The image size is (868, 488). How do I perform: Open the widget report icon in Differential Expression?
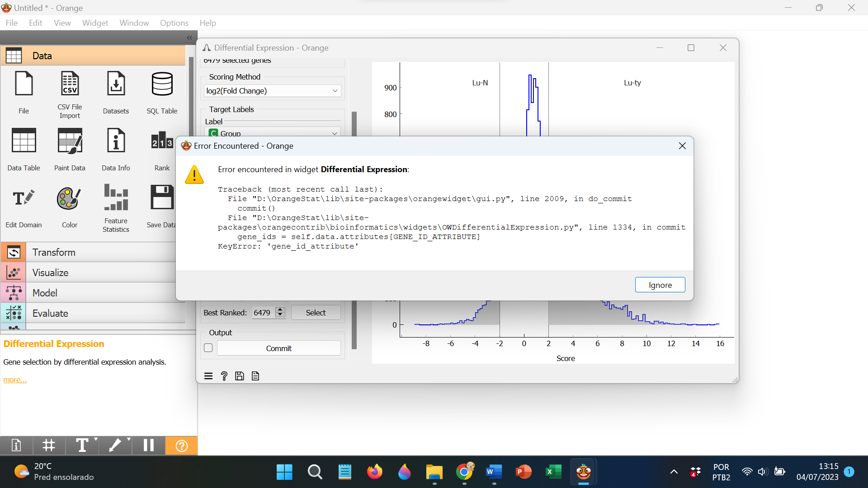click(255, 375)
